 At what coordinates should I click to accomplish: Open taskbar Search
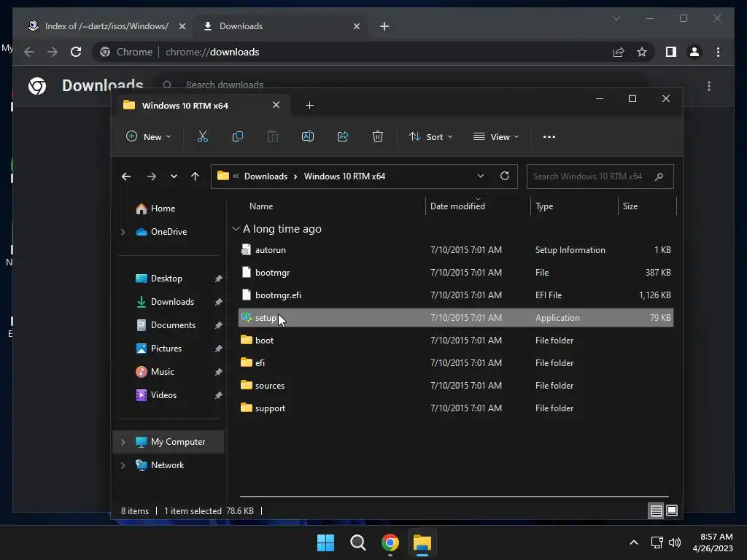click(x=357, y=542)
